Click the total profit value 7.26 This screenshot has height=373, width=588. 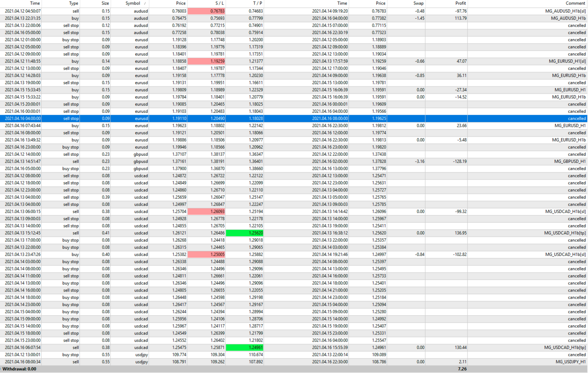[x=462, y=369]
